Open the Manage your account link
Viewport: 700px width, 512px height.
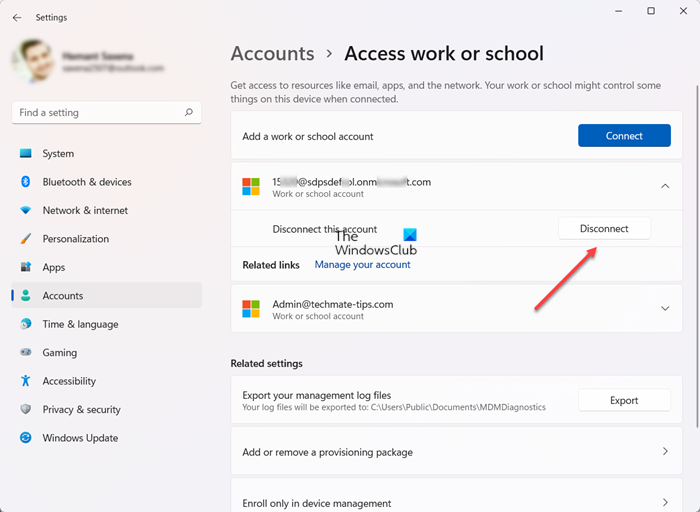click(362, 265)
